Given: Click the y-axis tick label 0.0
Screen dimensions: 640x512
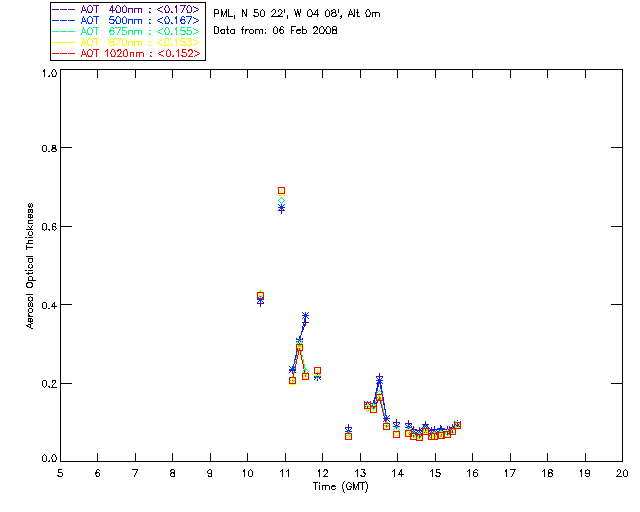Looking at the screenshot, I should (x=49, y=459).
